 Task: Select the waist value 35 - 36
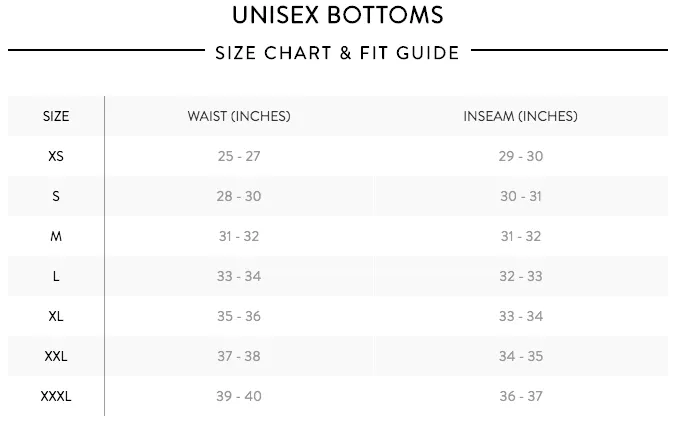[239, 316]
